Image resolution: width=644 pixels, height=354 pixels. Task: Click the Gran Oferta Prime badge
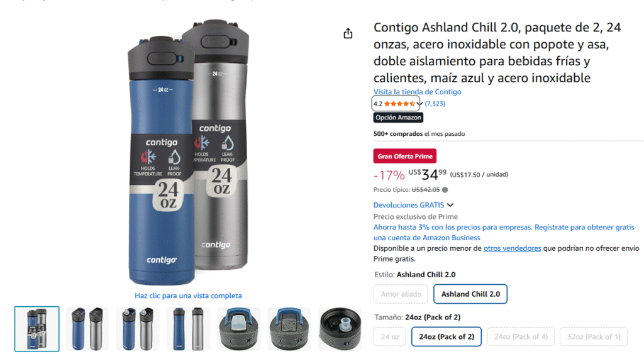pos(405,156)
